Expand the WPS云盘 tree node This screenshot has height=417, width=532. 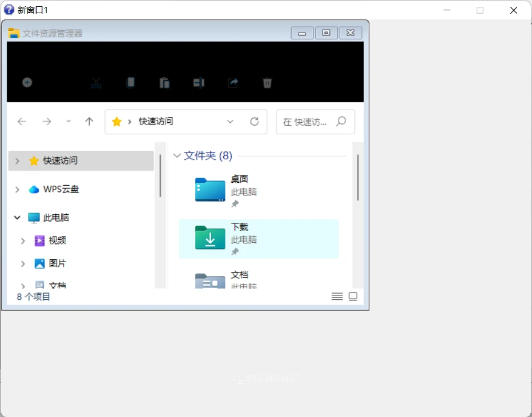point(17,189)
